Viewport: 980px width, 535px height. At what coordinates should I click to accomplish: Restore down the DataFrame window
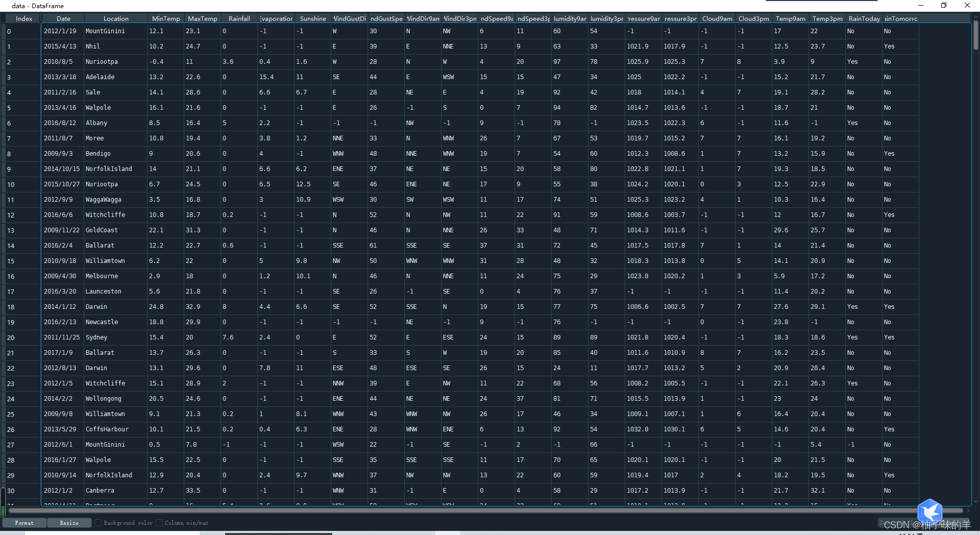pyautogui.click(x=944, y=6)
